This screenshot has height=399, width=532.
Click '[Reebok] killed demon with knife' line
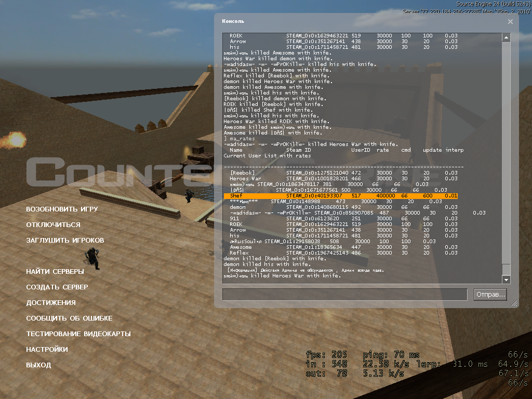[x=275, y=98]
